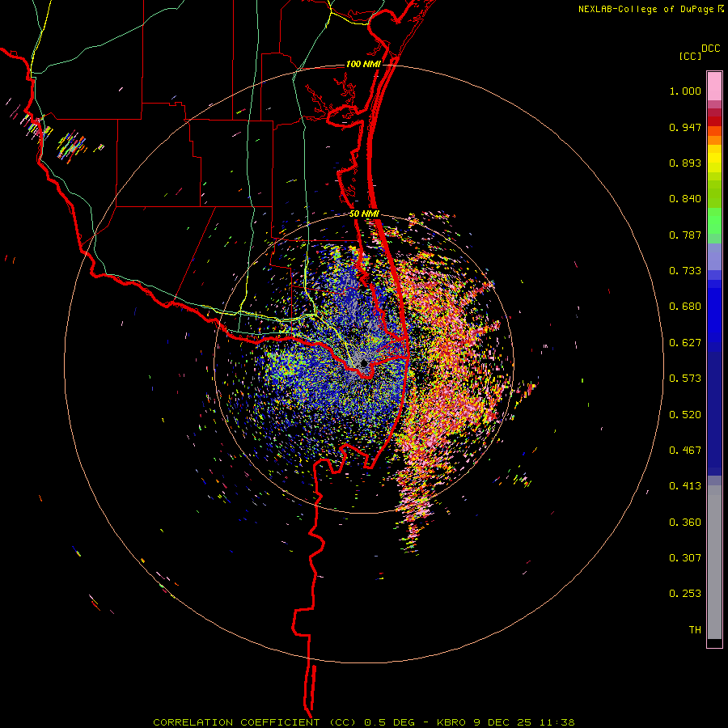Click the 0.573 legend value

685,379
